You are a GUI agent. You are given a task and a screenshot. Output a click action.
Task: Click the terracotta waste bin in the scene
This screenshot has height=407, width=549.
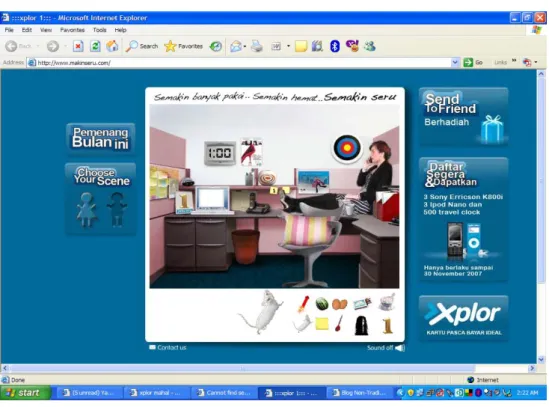tap(245, 247)
